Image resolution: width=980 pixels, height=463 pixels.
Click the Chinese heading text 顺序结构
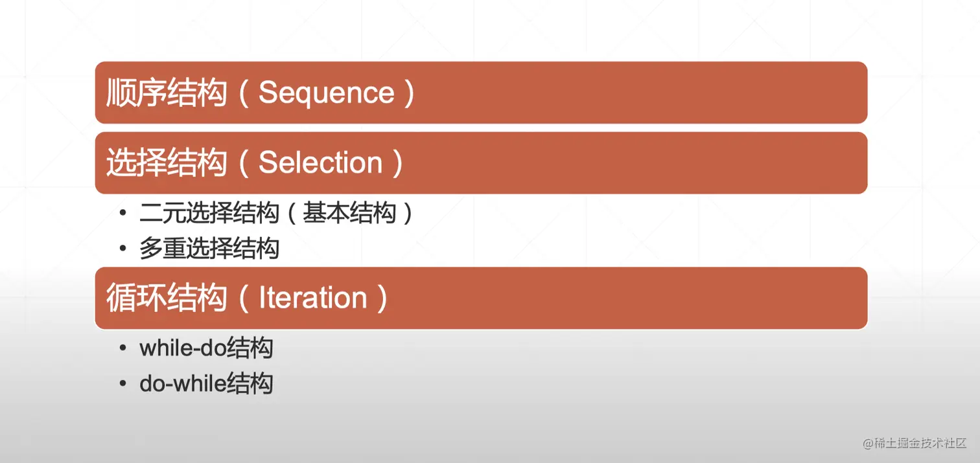click(167, 93)
